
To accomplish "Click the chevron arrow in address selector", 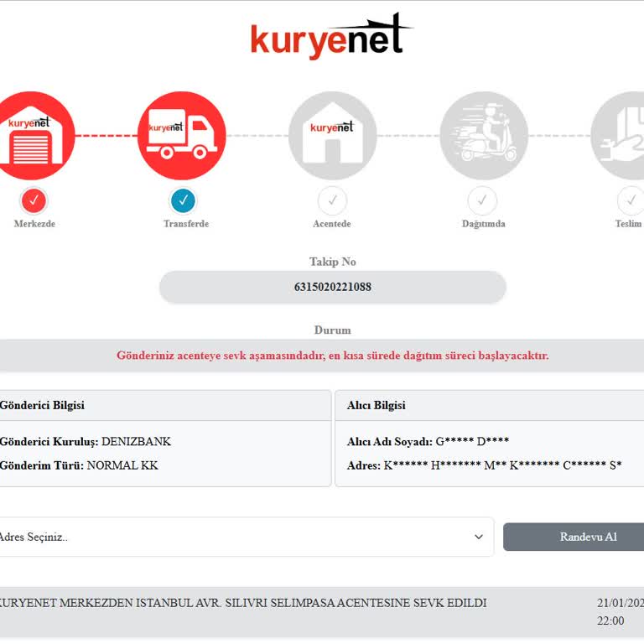I will coord(479,537).
